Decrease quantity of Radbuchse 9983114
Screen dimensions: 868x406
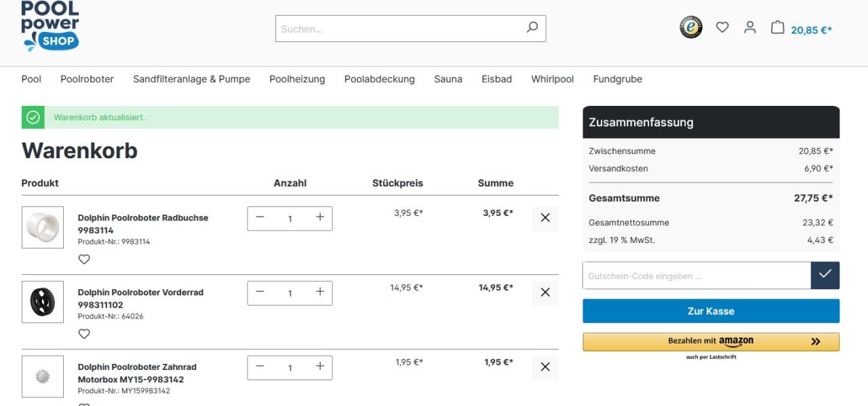coord(260,217)
